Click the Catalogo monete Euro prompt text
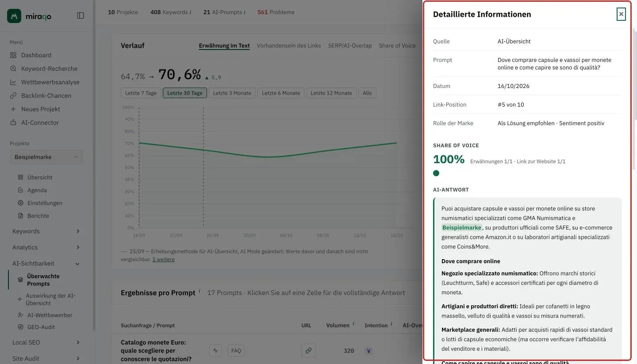Image resolution: width=637 pixels, height=364 pixels. (x=156, y=351)
